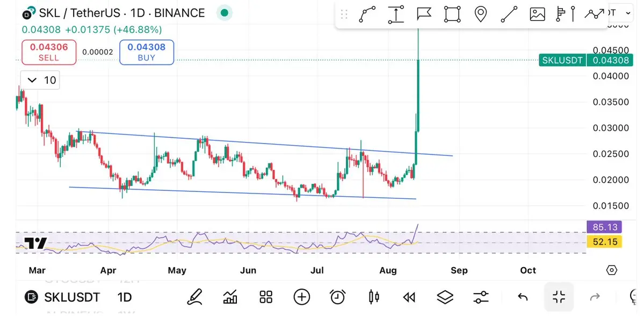Click the +46.88% price change text
This screenshot has height=329, width=644.
point(138,30)
